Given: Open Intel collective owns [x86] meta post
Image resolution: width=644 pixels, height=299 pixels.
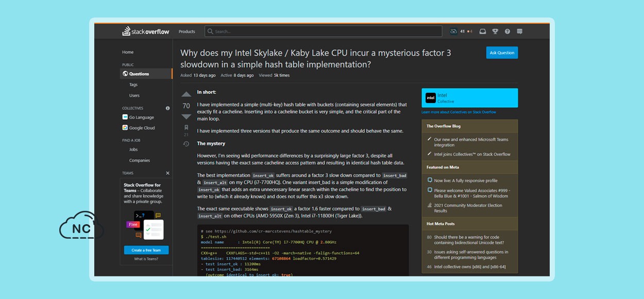Looking at the screenshot, I should point(469,267).
